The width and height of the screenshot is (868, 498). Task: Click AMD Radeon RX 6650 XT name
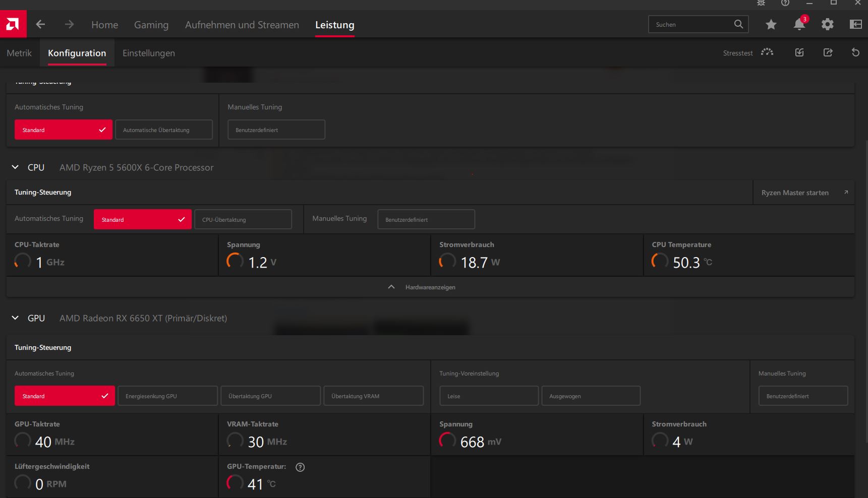tap(143, 318)
